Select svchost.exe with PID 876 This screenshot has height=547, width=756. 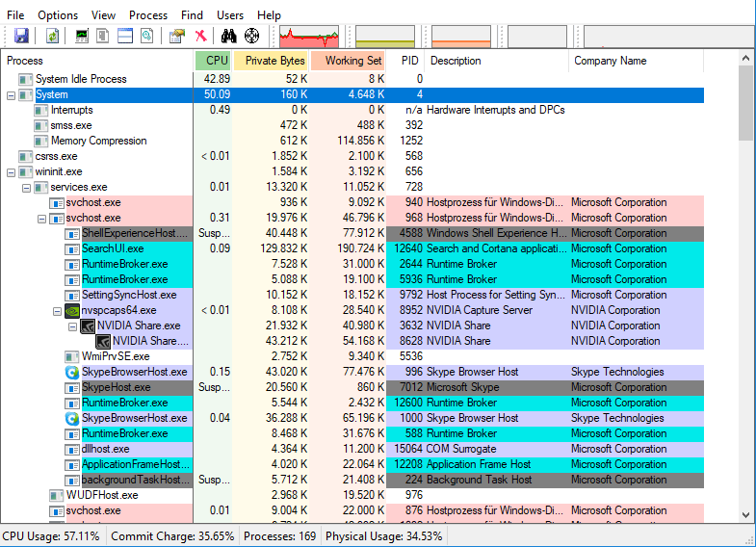click(x=352, y=510)
